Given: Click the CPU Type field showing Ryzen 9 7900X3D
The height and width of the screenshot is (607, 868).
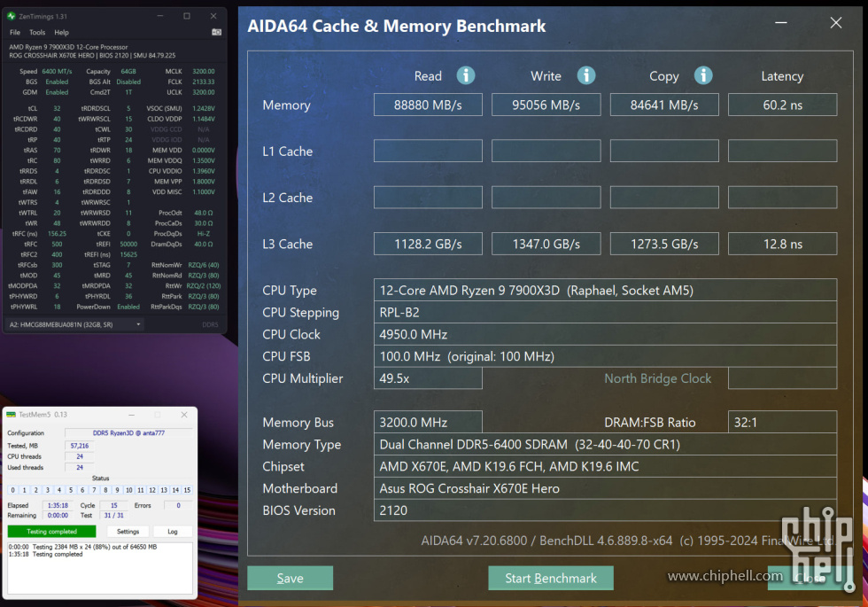Looking at the screenshot, I should [605, 291].
